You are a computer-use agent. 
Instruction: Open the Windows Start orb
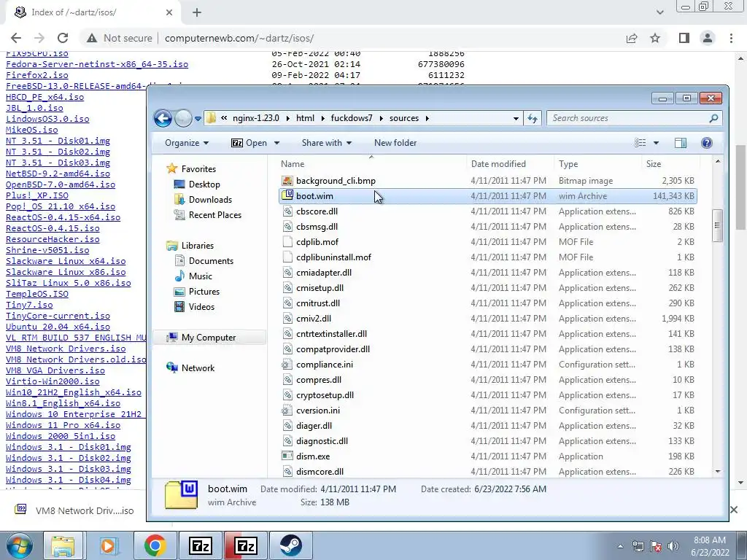click(x=20, y=545)
